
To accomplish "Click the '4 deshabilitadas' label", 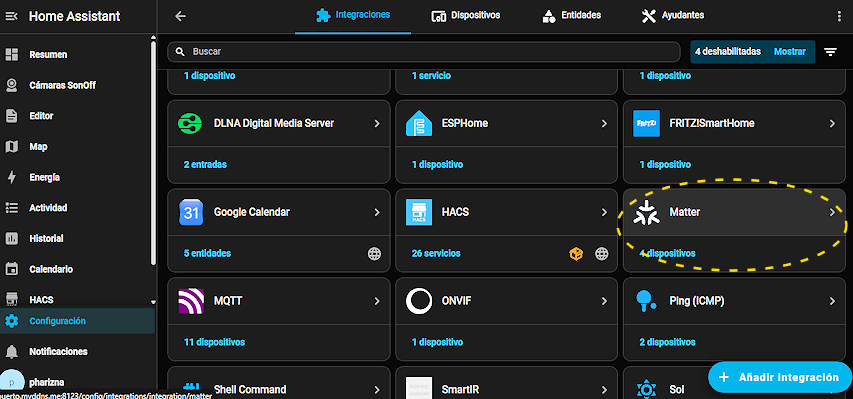I will tap(727, 52).
